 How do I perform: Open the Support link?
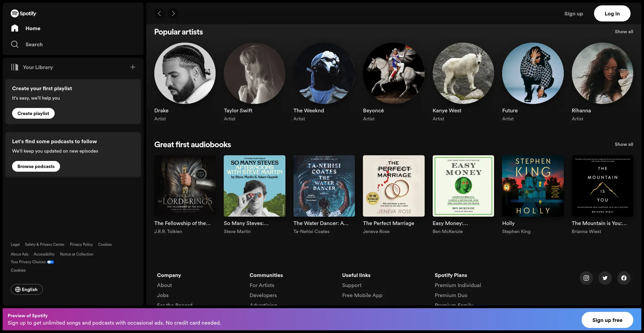(352, 285)
